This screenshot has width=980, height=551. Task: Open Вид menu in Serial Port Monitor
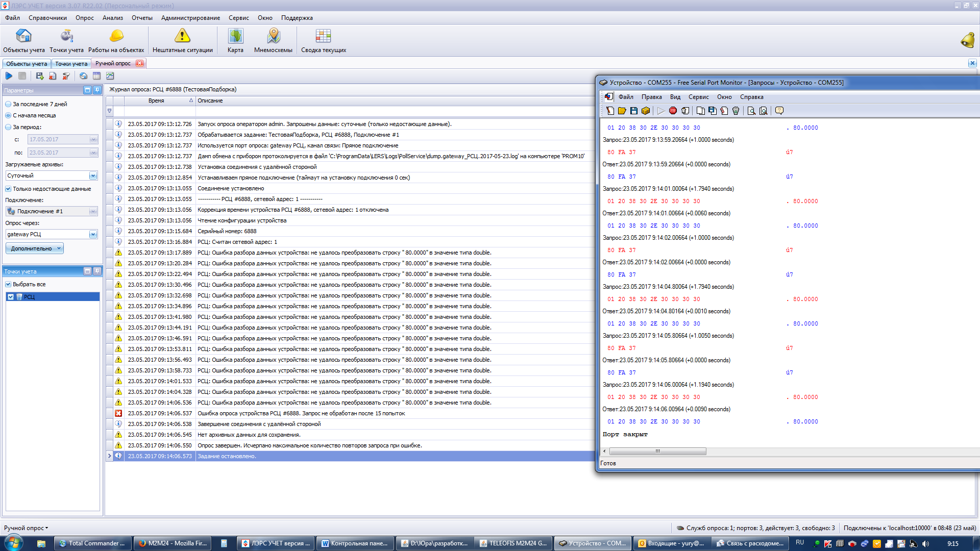click(675, 97)
